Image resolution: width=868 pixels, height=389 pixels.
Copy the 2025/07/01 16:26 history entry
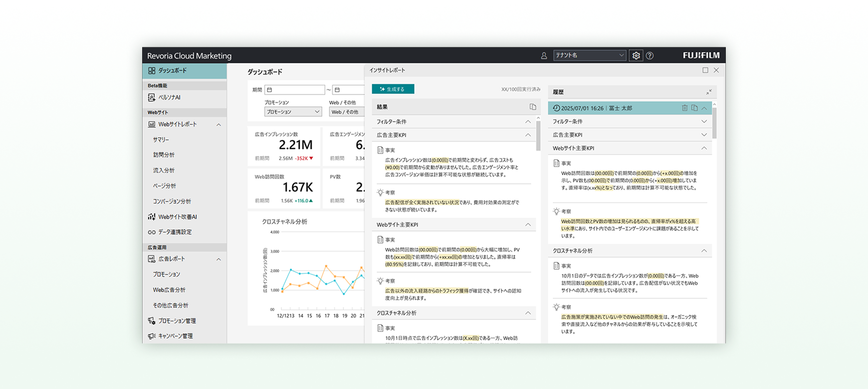coord(694,108)
